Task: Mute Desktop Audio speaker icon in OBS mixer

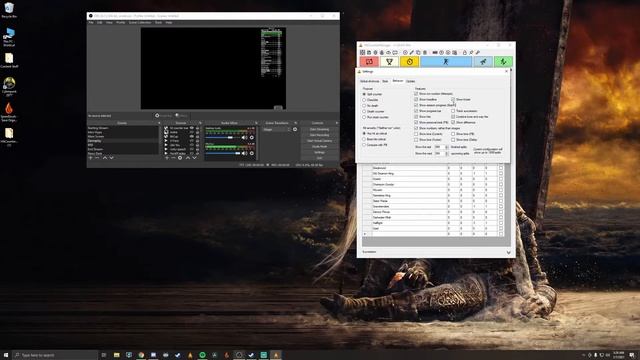Action: click(244, 138)
